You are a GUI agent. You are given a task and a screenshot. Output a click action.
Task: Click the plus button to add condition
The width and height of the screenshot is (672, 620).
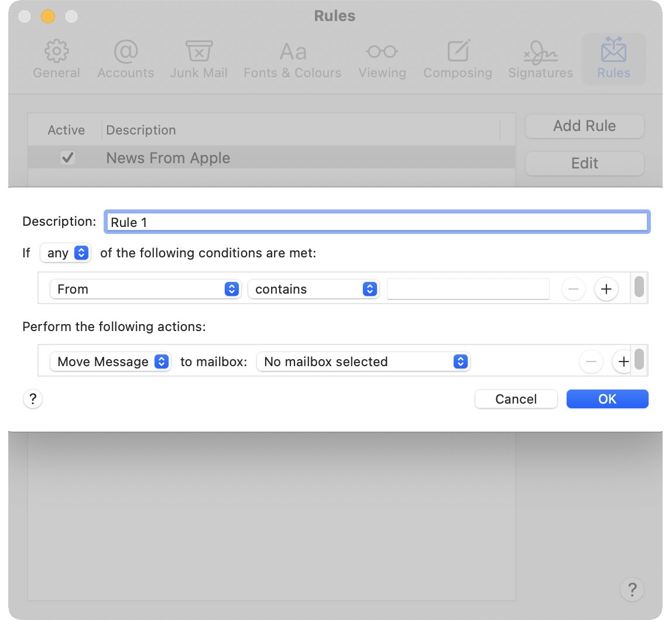[606, 289]
